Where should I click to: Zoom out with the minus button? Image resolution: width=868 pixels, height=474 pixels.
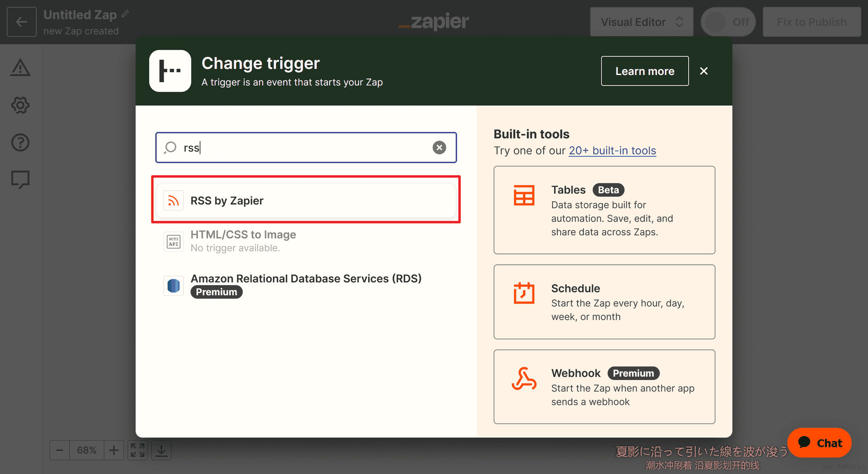point(60,451)
